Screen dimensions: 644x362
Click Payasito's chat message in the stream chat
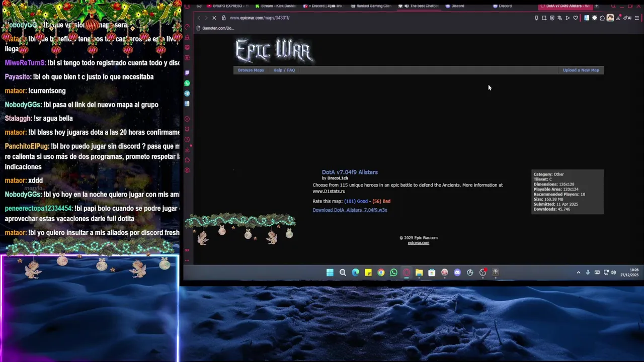(79, 77)
